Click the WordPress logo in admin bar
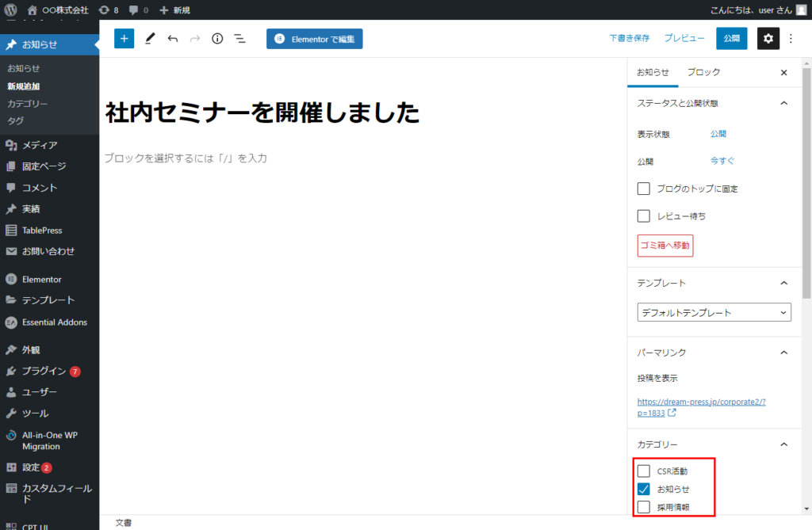 coord(11,10)
